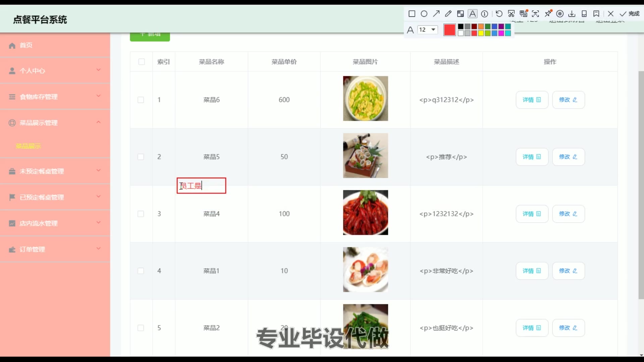This screenshot has height=362, width=644.
Task: Click the 菜品名称 column header
Action: tap(211, 62)
